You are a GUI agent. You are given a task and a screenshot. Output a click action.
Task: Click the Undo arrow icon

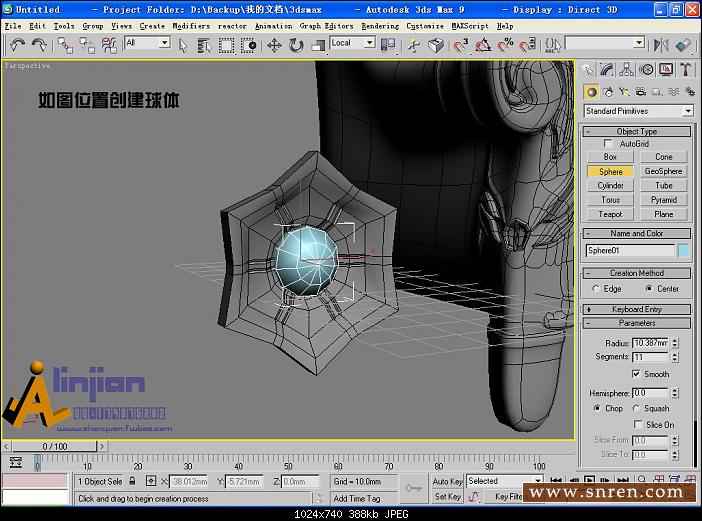coord(17,45)
